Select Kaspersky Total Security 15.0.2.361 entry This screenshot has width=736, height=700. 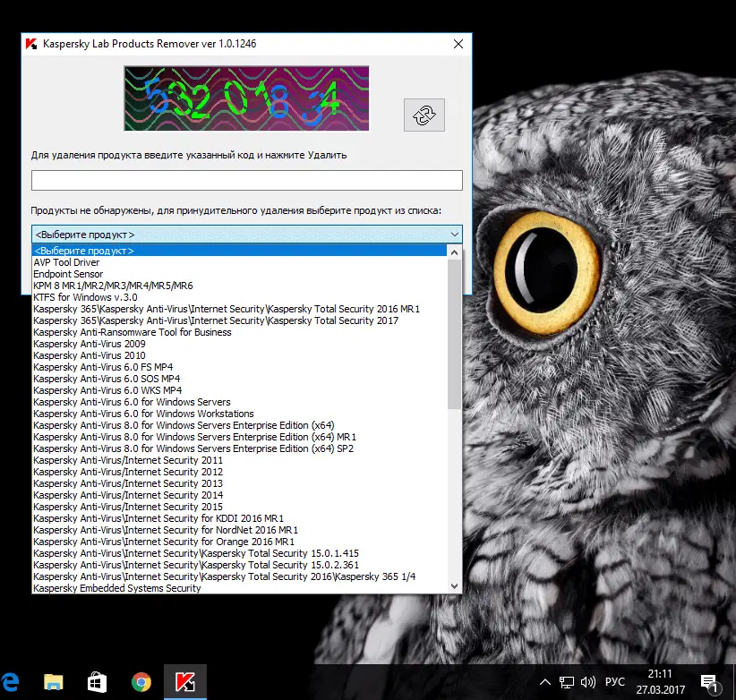(239, 565)
